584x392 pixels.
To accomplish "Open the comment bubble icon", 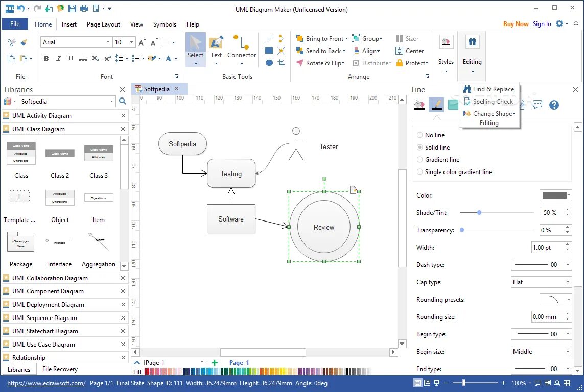I will (538, 105).
